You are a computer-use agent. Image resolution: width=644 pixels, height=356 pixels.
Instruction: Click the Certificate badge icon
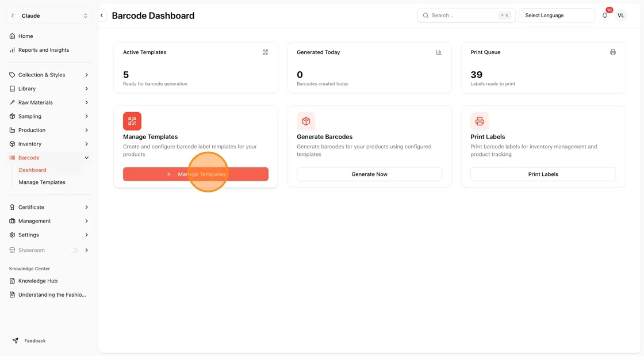coord(12,208)
